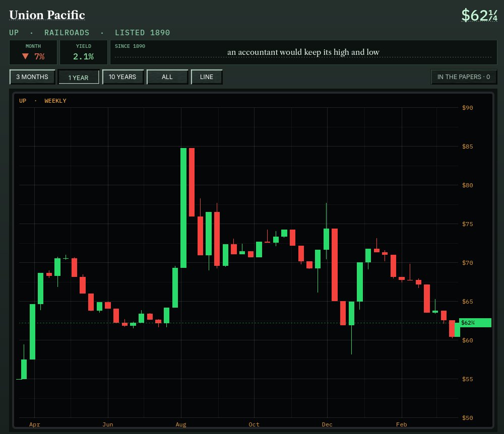Click the Jun date label
The image size is (504, 434).
pyautogui.click(x=108, y=424)
